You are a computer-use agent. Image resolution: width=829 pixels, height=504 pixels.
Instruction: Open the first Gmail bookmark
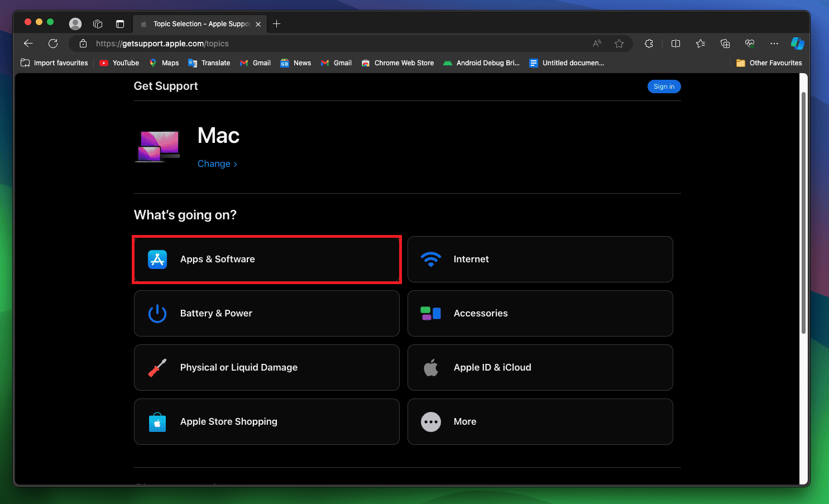coord(255,63)
